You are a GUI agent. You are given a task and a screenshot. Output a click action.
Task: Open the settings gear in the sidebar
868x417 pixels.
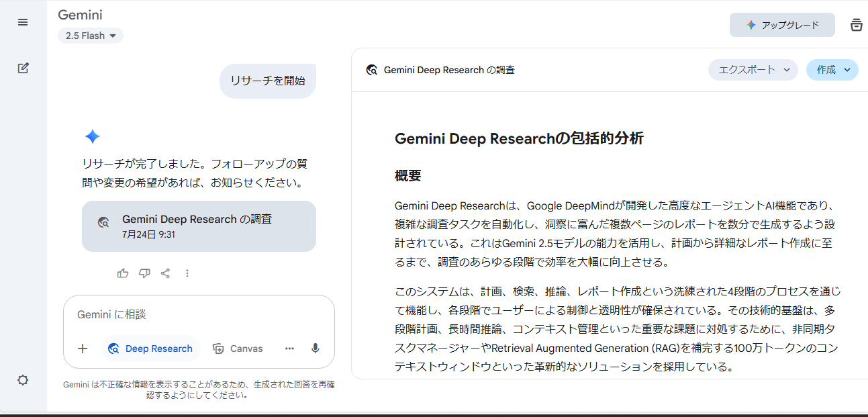[23, 380]
